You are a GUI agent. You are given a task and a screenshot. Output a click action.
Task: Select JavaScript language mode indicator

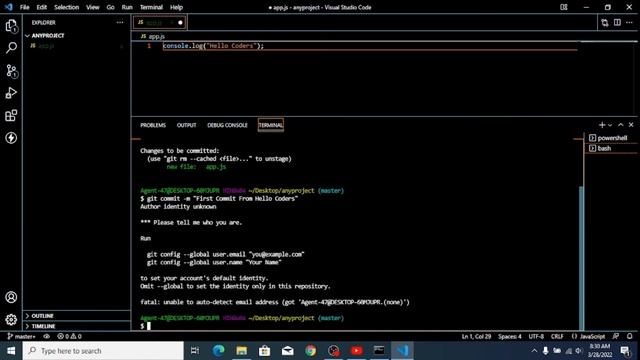click(x=589, y=336)
